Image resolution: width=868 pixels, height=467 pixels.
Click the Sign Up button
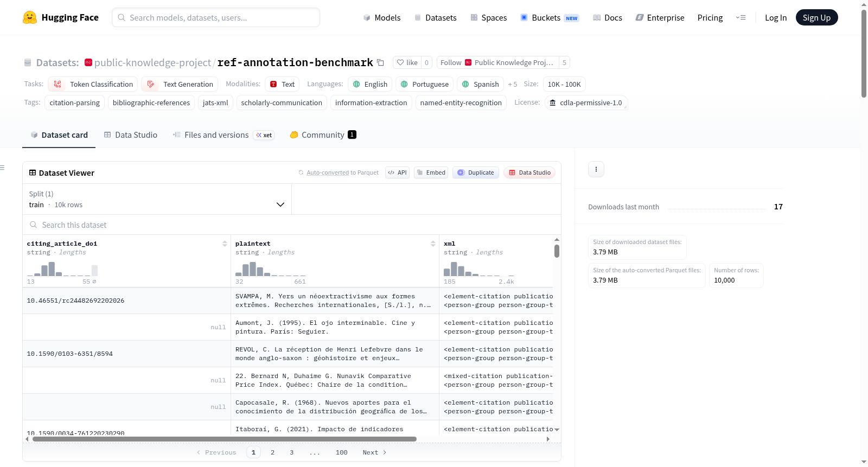coord(816,17)
